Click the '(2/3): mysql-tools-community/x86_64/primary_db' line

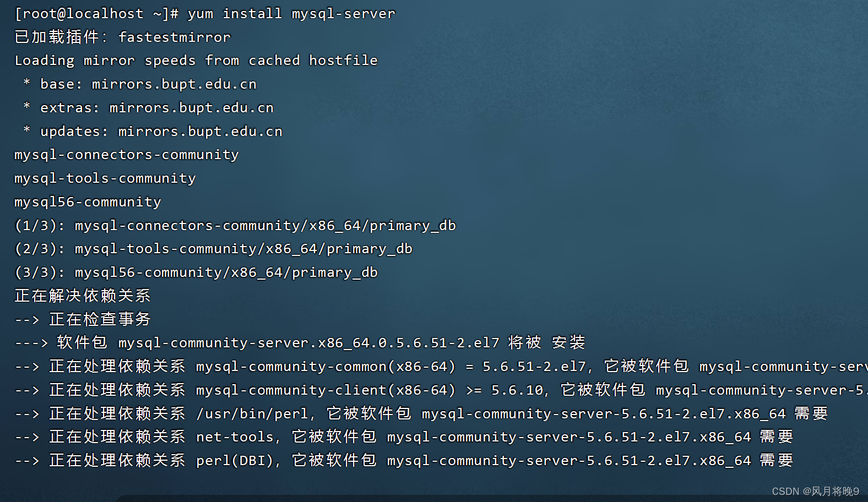point(214,249)
